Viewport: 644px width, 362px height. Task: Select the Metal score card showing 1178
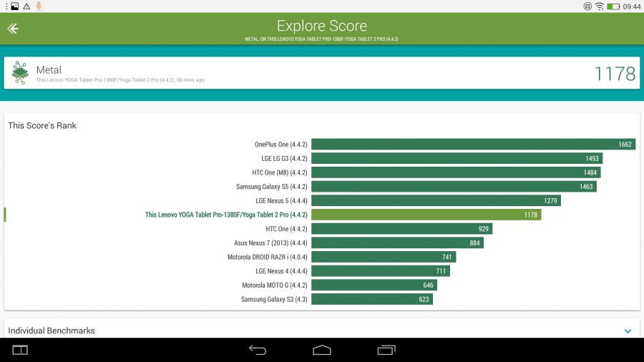click(322, 73)
